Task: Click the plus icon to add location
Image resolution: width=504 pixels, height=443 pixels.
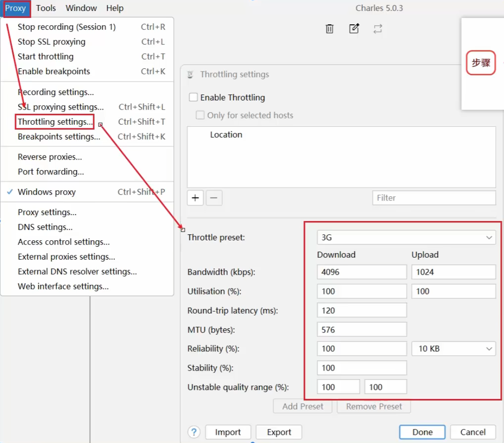Action: pos(196,198)
